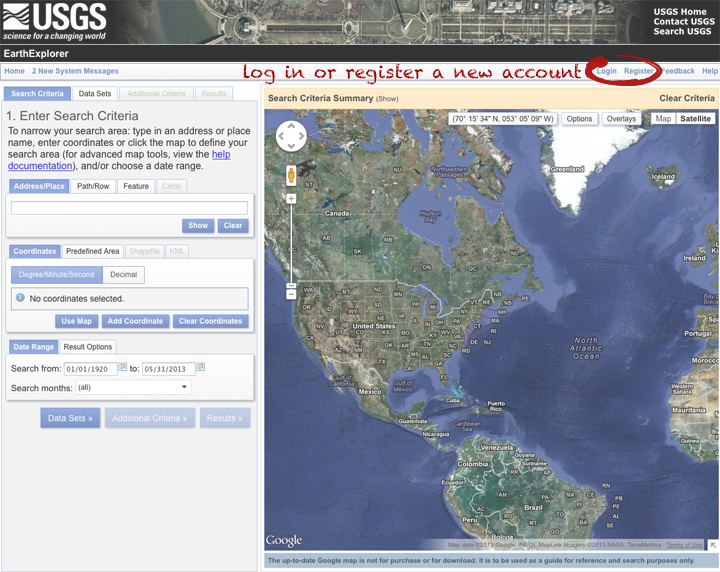Switch coordinate format to Decimal
Viewport: 720px width, 572px height.
[x=124, y=275]
